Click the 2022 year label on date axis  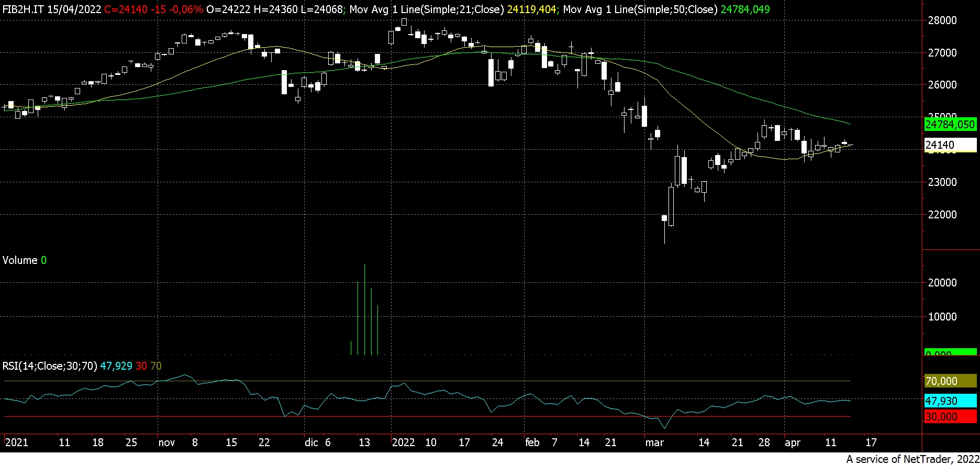point(403,443)
